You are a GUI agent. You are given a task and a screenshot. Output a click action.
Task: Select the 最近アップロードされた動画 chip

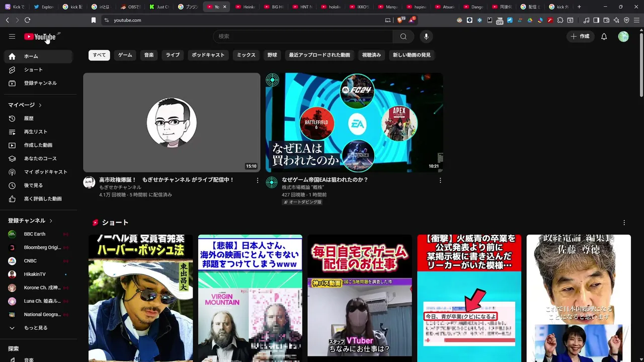[x=319, y=55]
